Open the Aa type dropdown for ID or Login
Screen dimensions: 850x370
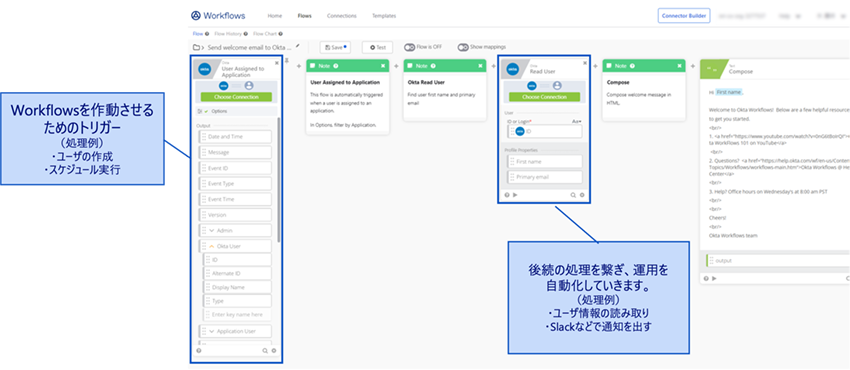coord(577,122)
